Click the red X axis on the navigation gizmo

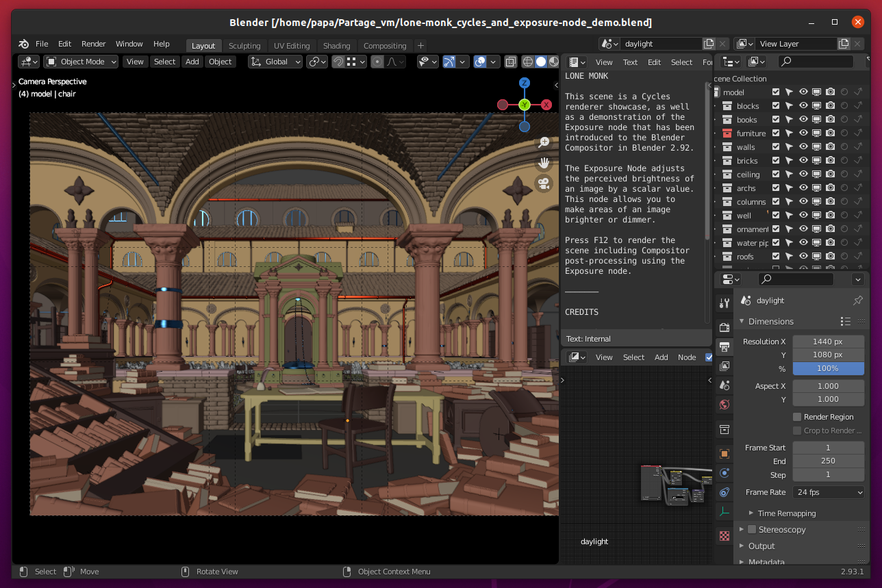point(546,105)
